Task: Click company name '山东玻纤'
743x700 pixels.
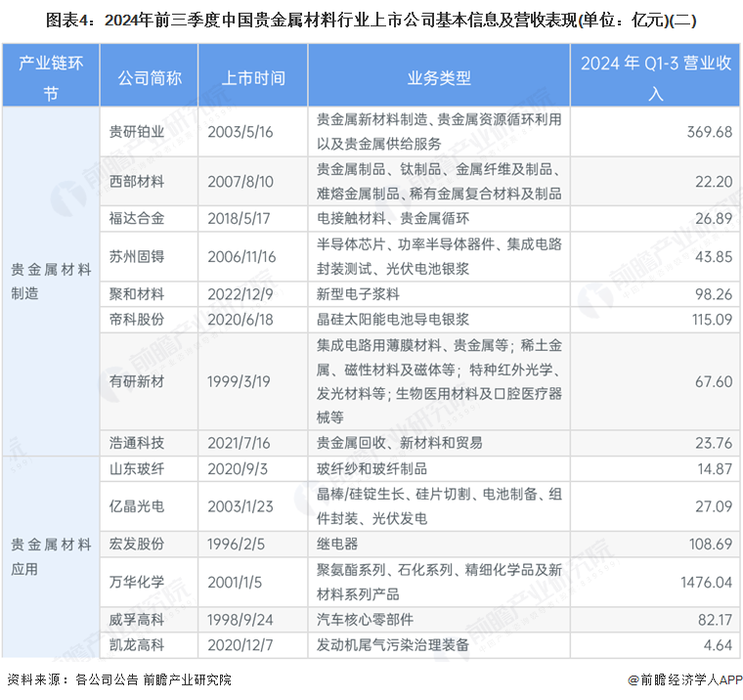Action: coord(137,469)
